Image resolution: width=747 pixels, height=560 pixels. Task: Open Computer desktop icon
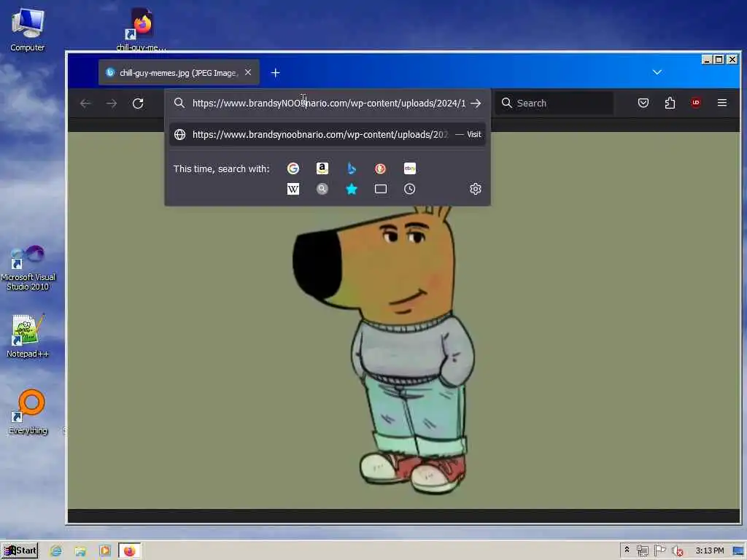(28, 29)
